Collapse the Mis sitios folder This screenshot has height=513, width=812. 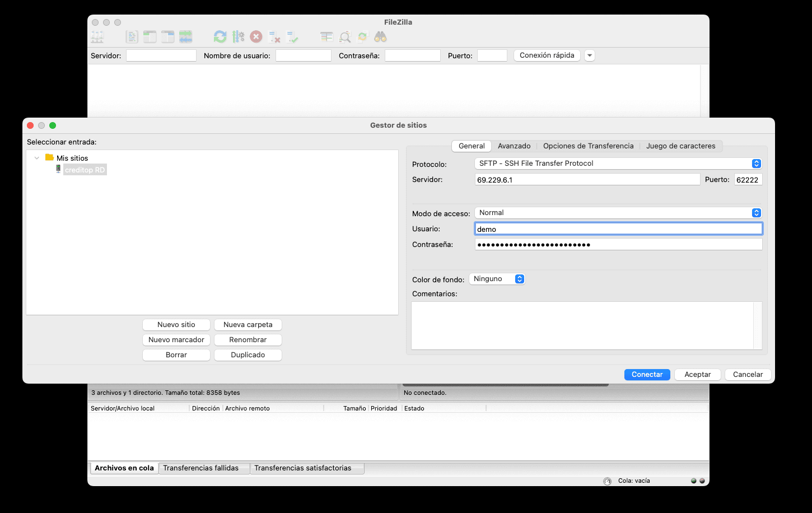pos(37,158)
